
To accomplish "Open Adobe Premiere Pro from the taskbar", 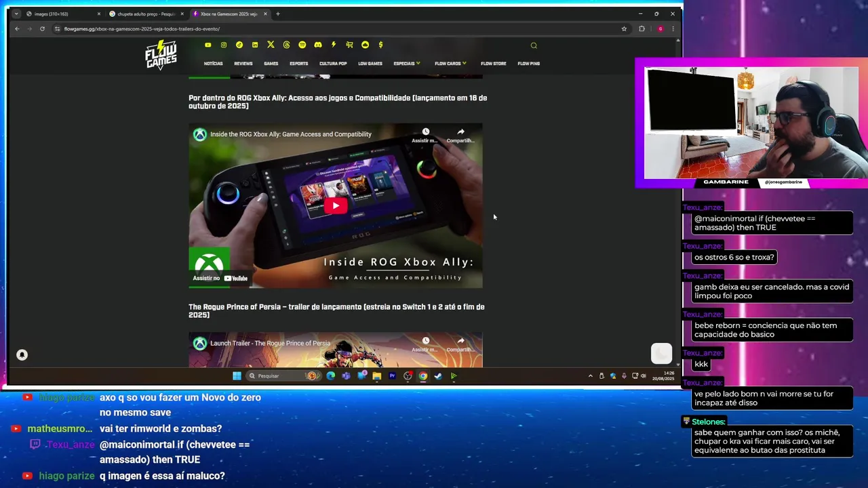I will pyautogui.click(x=392, y=375).
